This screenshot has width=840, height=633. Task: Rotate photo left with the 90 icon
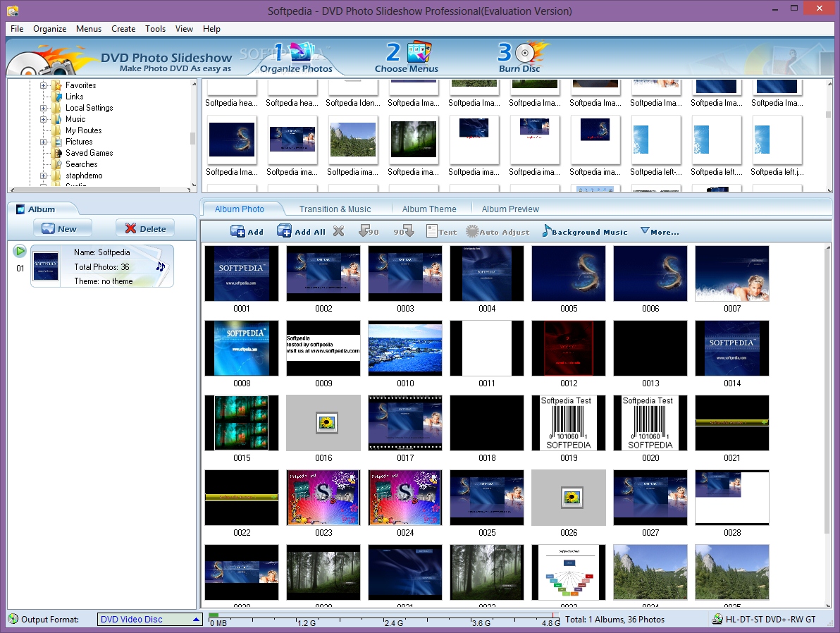pos(369,231)
